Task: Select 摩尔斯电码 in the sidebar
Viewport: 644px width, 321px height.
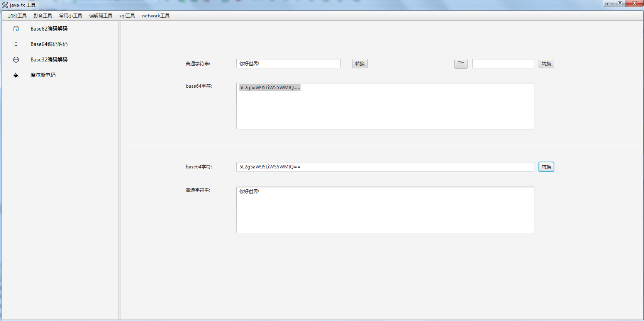Action: coord(43,75)
